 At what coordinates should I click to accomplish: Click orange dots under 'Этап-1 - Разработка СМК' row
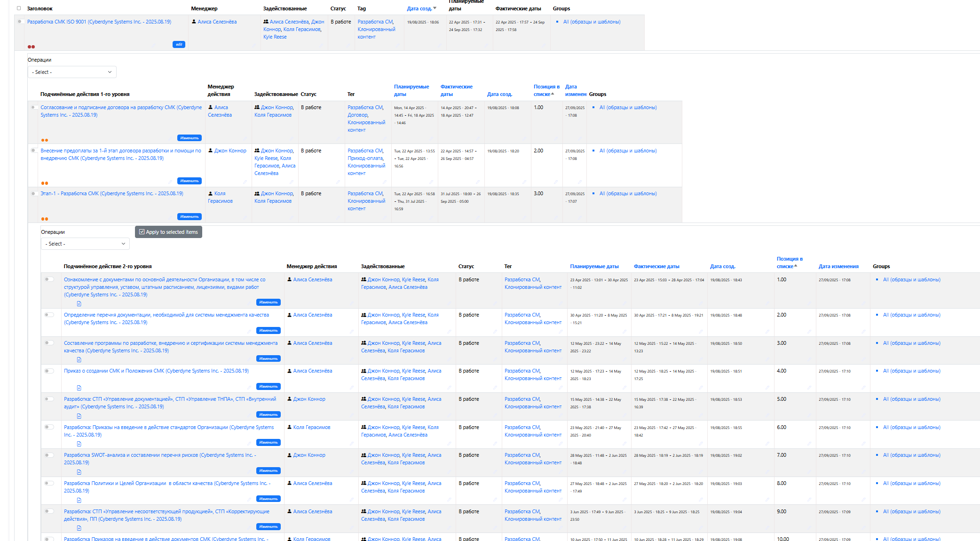tap(44, 219)
